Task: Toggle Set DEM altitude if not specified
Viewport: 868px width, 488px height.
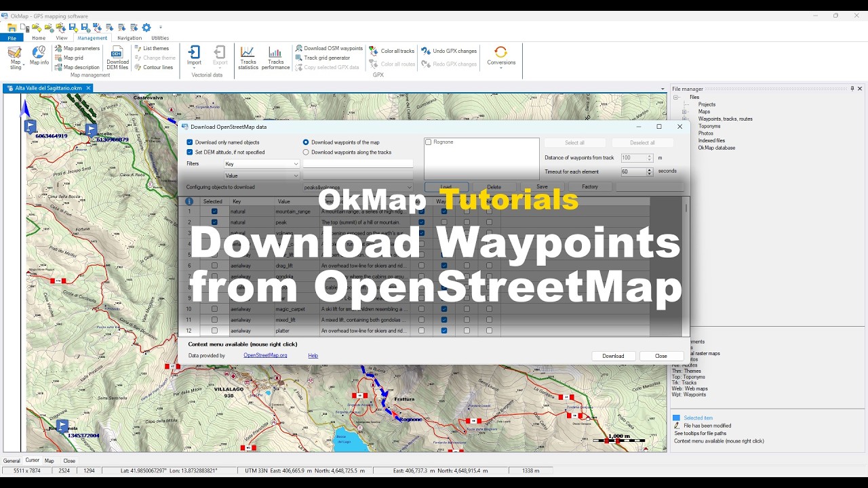Action: pyautogui.click(x=190, y=152)
